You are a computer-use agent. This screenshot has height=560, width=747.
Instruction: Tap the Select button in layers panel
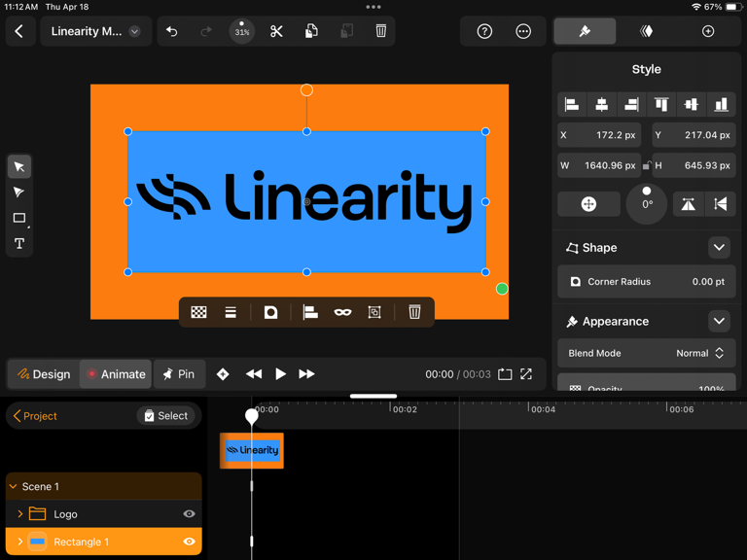(x=165, y=416)
